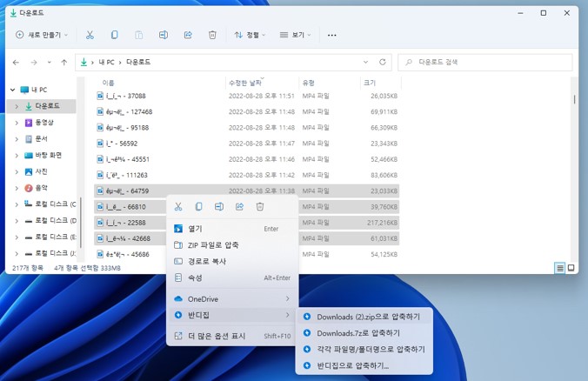Select 음악 in the sidebar tree
588x381 pixels.
coord(41,188)
